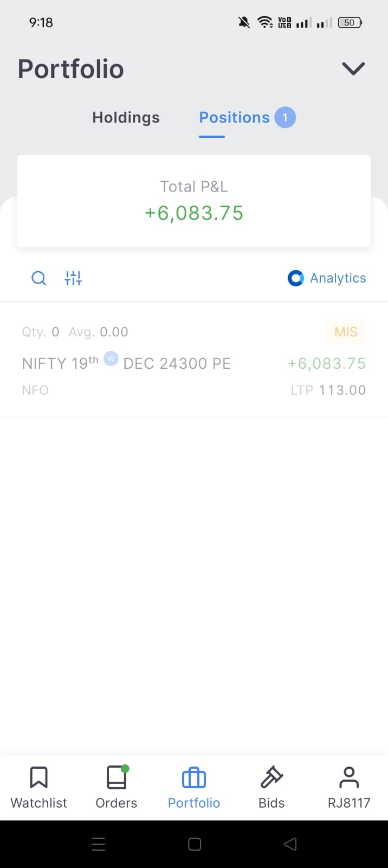Open the Bids gavel icon
This screenshot has width=388, height=868.
click(271, 778)
